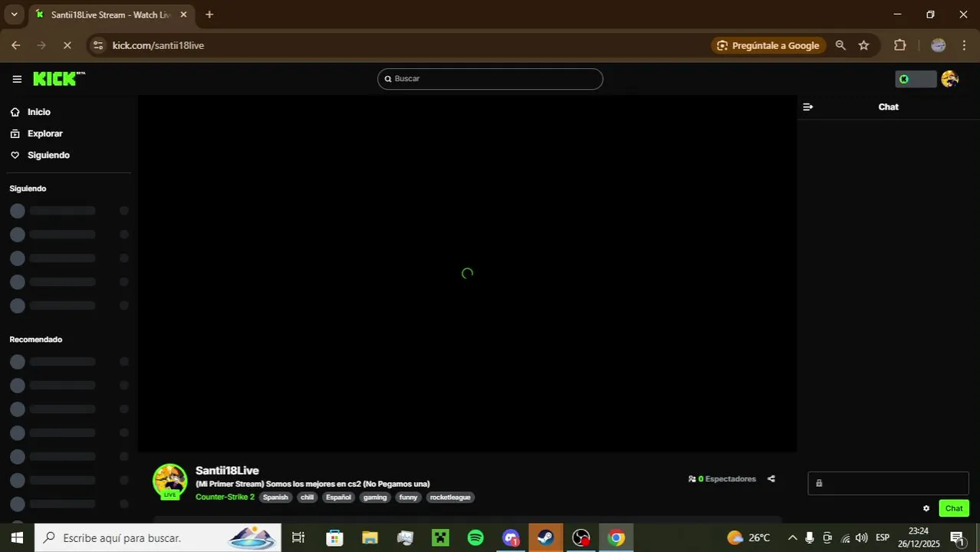Open the Wi-Fi network tray icon

845,537
